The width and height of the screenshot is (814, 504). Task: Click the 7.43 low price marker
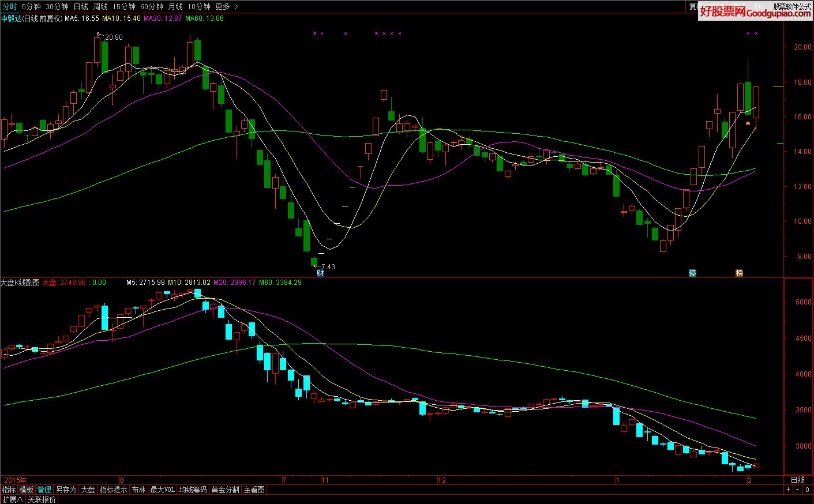pyautogui.click(x=327, y=267)
